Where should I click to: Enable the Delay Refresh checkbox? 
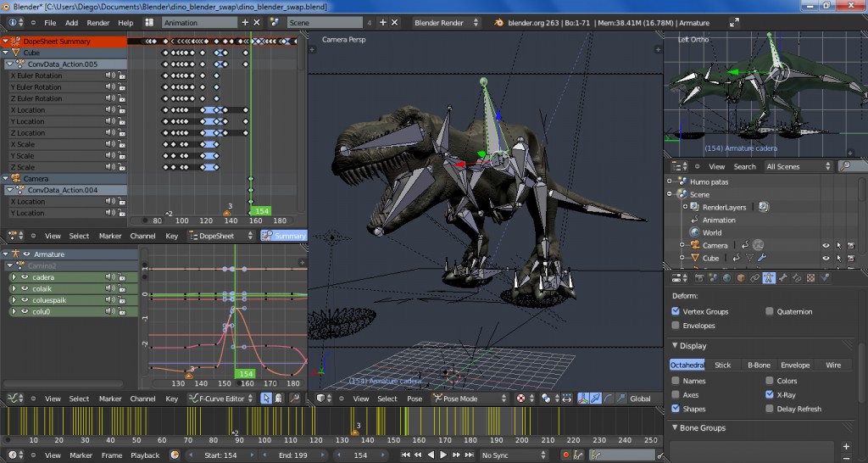tap(770, 409)
